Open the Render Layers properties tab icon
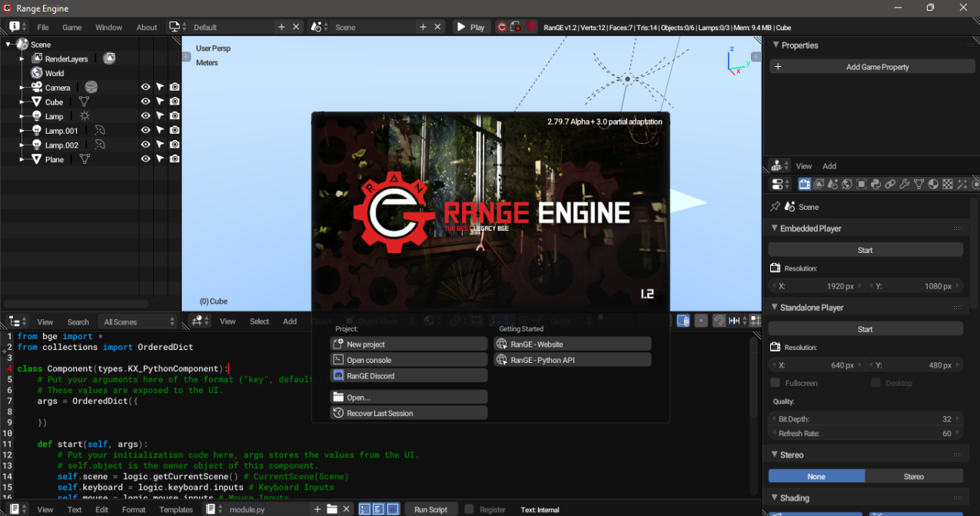Screen dimensions: 980x516 tap(819, 185)
